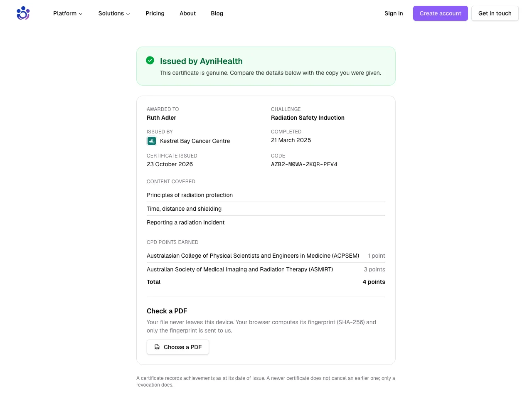
Task: Expand the Platform dropdown menu
Action: (68, 13)
